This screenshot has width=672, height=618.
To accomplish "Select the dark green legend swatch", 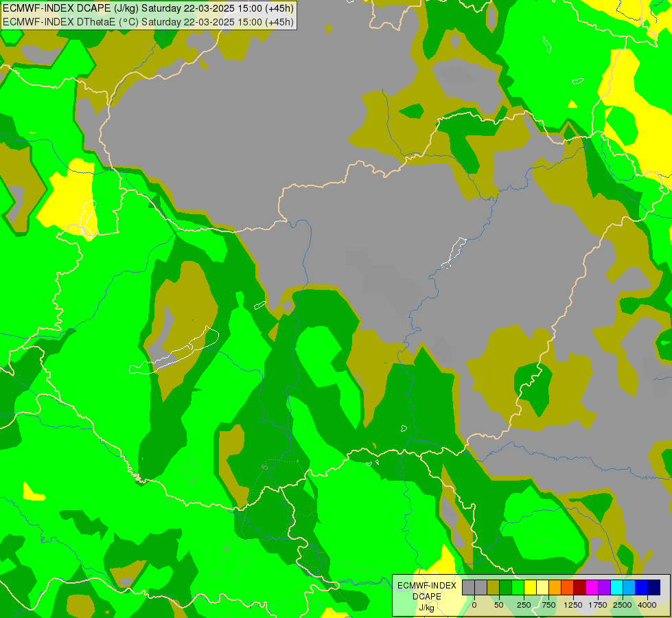I will click(x=505, y=587).
